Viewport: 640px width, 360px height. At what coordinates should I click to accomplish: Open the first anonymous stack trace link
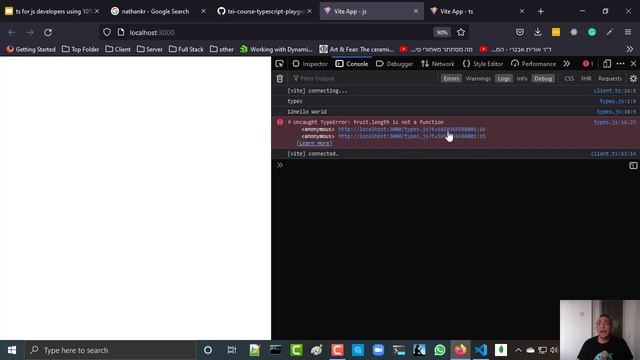tap(412, 129)
